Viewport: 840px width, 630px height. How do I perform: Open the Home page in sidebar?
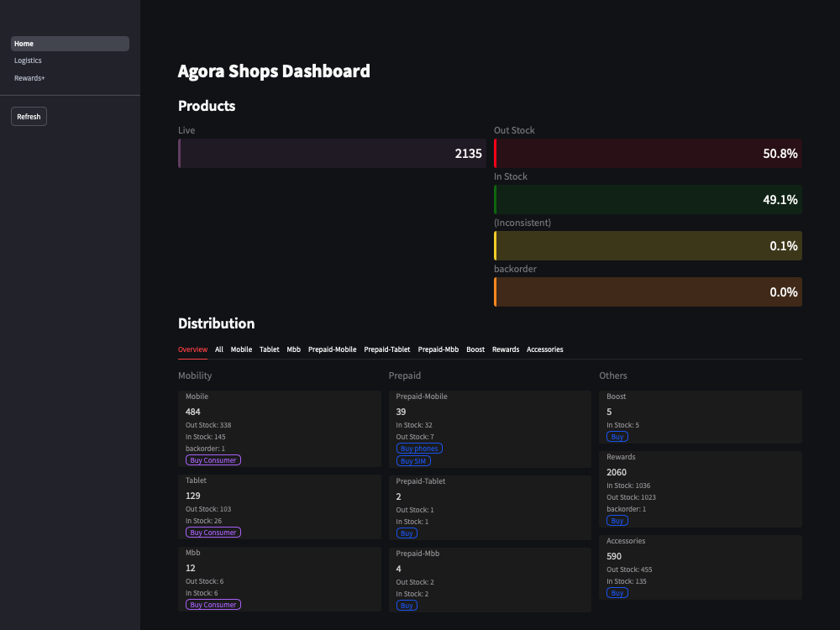70,44
